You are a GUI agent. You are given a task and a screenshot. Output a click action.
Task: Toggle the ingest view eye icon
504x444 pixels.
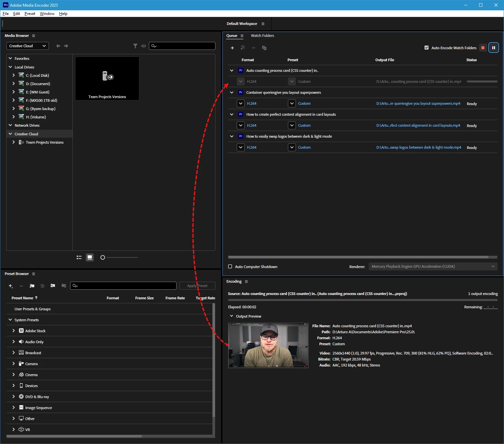[144, 46]
